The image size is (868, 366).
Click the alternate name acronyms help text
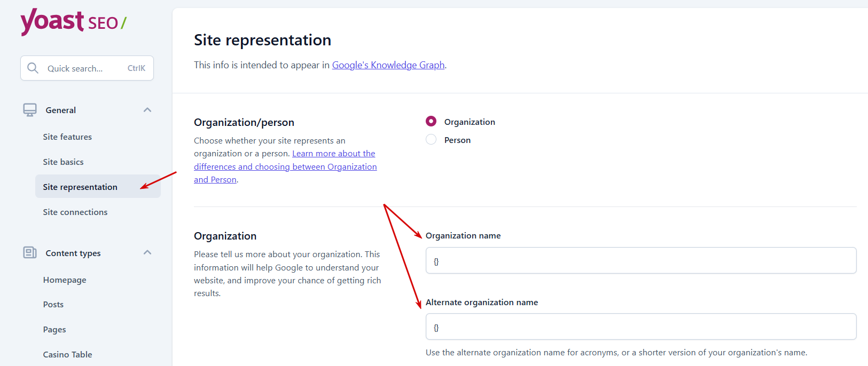coord(616,353)
